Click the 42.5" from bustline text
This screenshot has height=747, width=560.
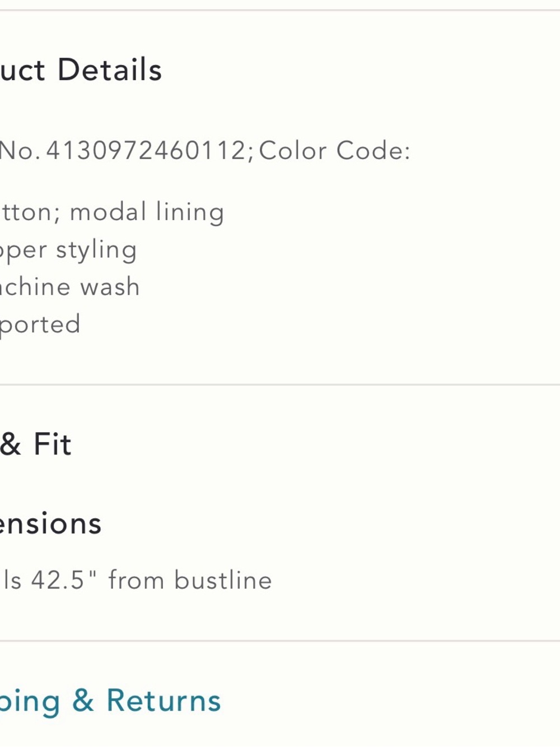coord(151,580)
